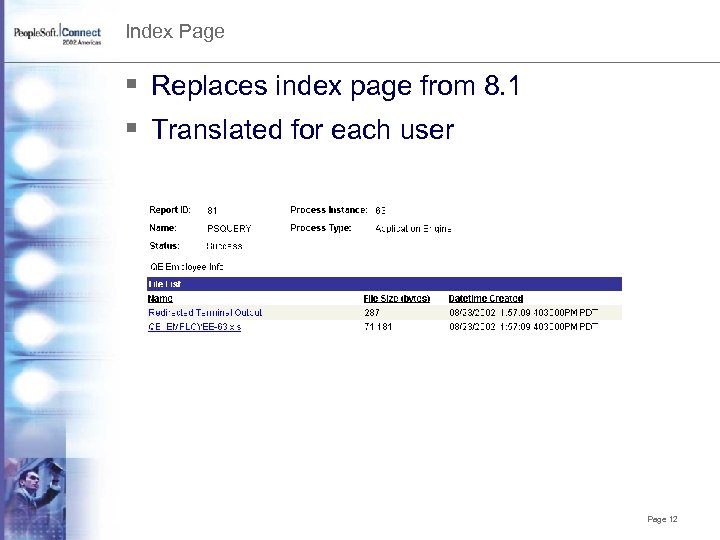Select the Name value PSQUERY
This screenshot has height=540, width=720.
tap(229, 228)
